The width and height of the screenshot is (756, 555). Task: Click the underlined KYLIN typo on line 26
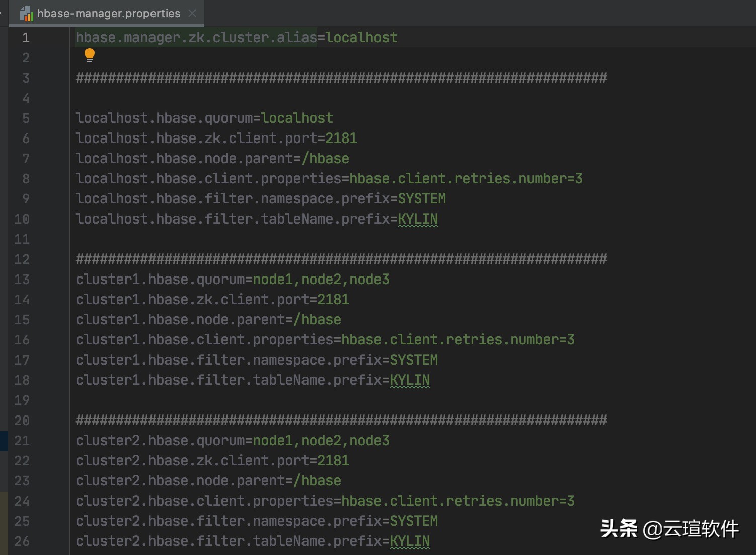(x=409, y=541)
